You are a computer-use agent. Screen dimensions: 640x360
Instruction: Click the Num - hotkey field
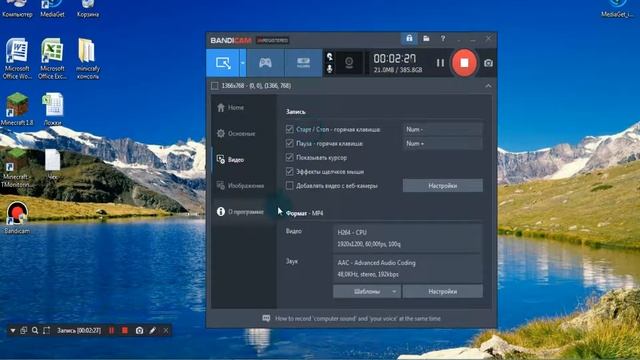(x=442, y=129)
